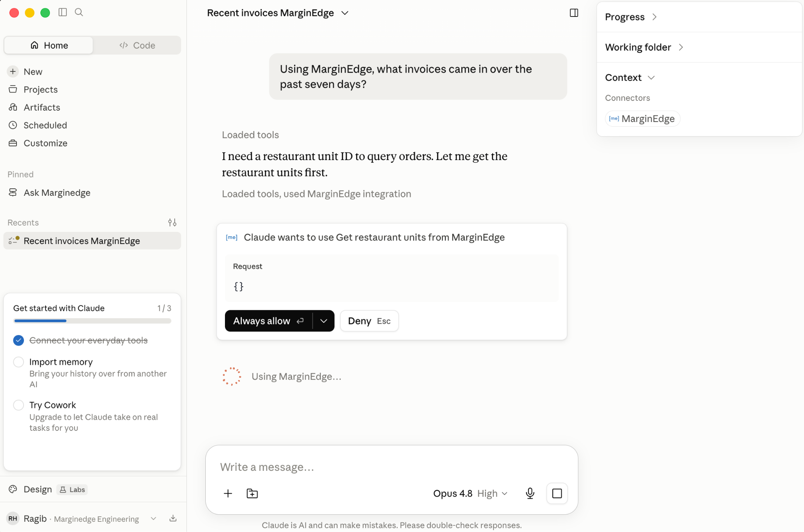Expand Loaded tools, used MarginEdge integration
This screenshot has width=804, height=532.
pyautogui.click(x=316, y=194)
